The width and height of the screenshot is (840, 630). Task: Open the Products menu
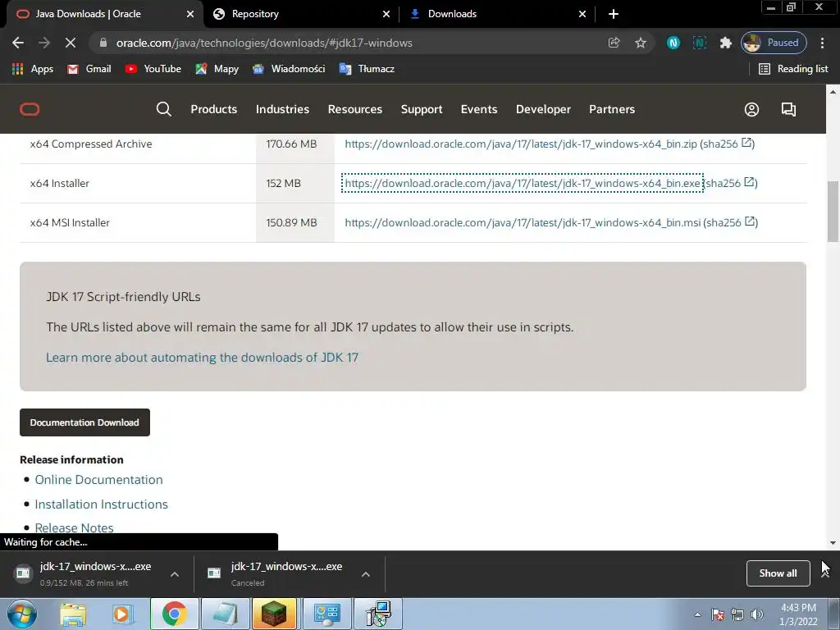(214, 109)
